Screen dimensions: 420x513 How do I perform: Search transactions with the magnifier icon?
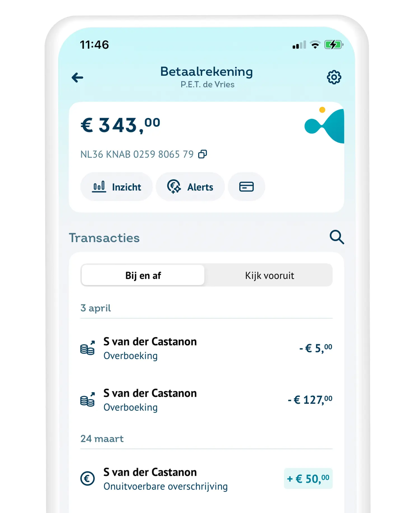point(337,237)
